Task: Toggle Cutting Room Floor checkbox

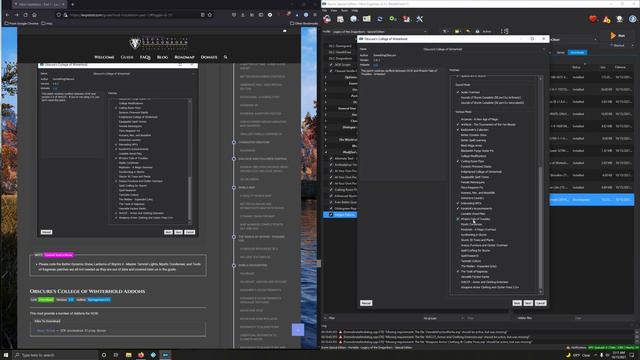Action: 458,161
